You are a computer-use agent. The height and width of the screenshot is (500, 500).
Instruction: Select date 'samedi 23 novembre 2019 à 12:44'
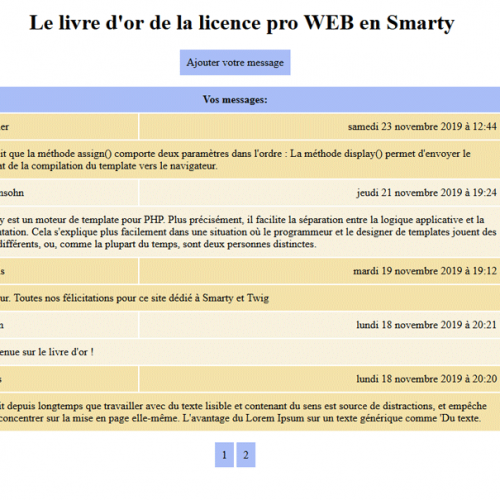coord(422,127)
